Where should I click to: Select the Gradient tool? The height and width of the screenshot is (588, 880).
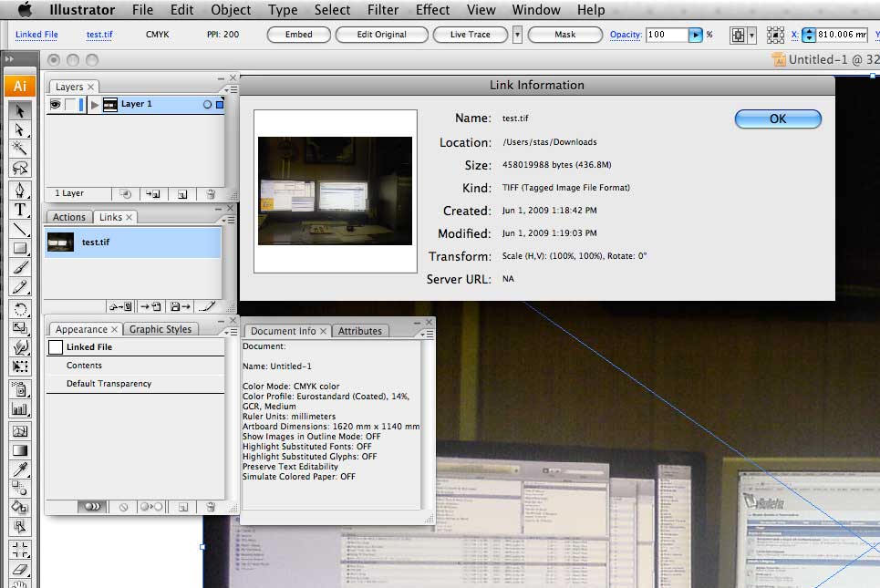pyautogui.click(x=20, y=450)
